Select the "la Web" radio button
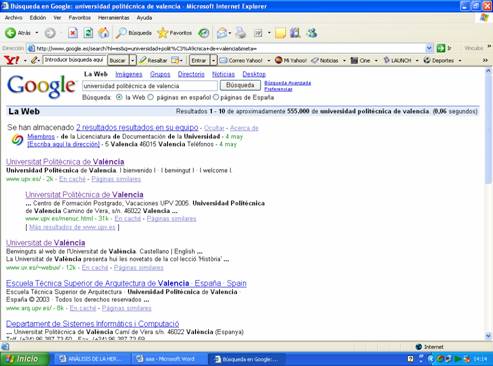This screenshot has width=493, height=366. 119,97
